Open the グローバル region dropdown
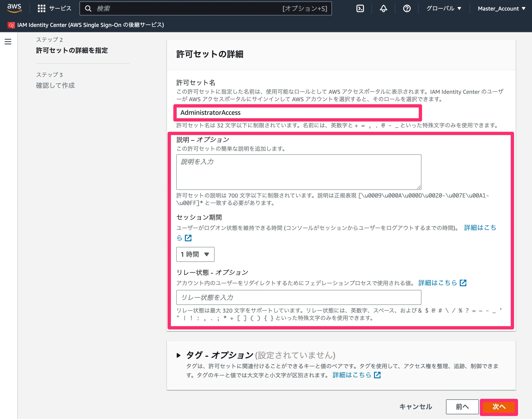532x419 pixels. coord(444,9)
